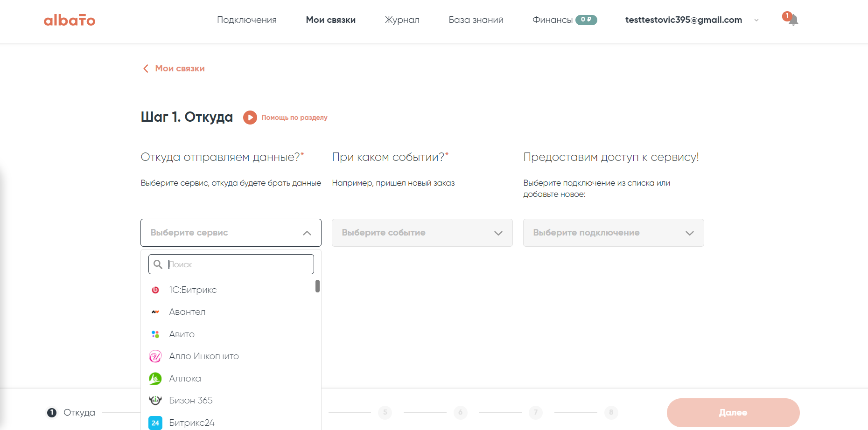
Task: Click the Поиск search field
Action: 231,264
